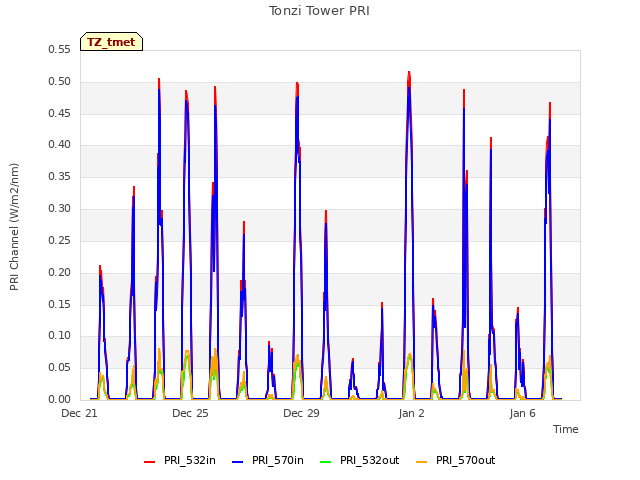Image resolution: width=640 pixels, height=480 pixels.
Task: Click the x-axis title Time
Action: point(566,429)
